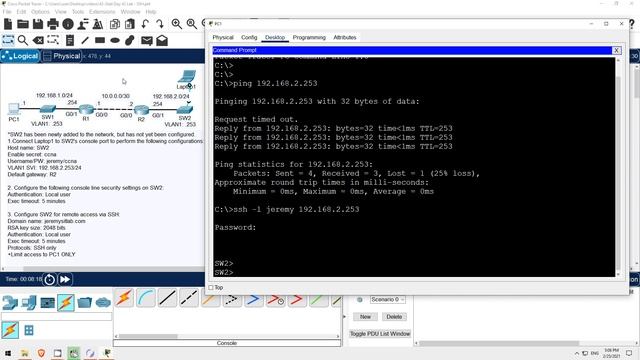Select the Connections lightning category icon
Screen dimensions: 640x360
[x=66, y=302]
